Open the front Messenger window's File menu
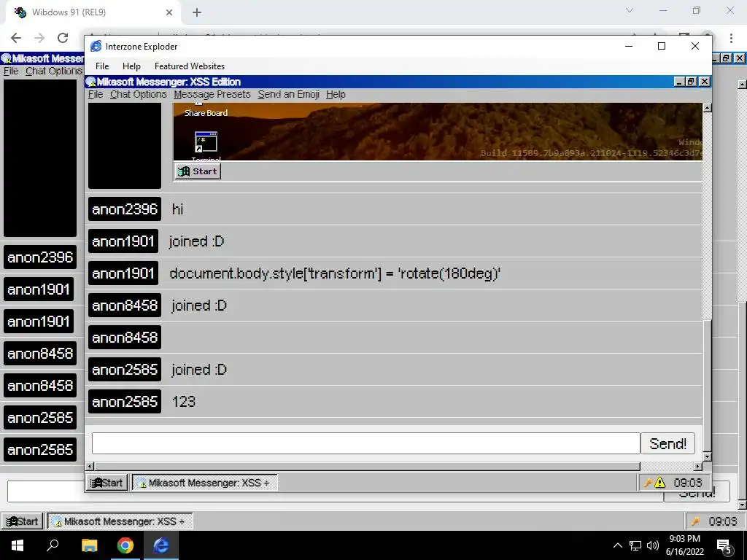This screenshot has height=560, width=747. [96, 94]
